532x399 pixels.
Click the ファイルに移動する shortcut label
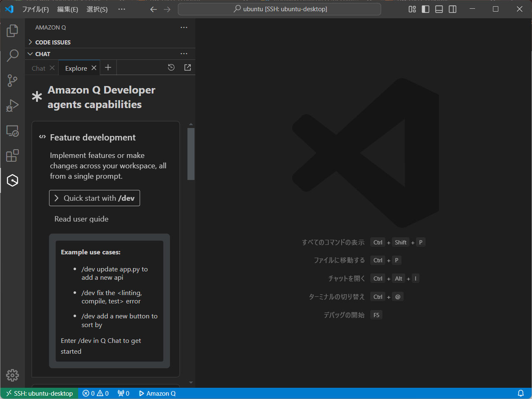339,260
